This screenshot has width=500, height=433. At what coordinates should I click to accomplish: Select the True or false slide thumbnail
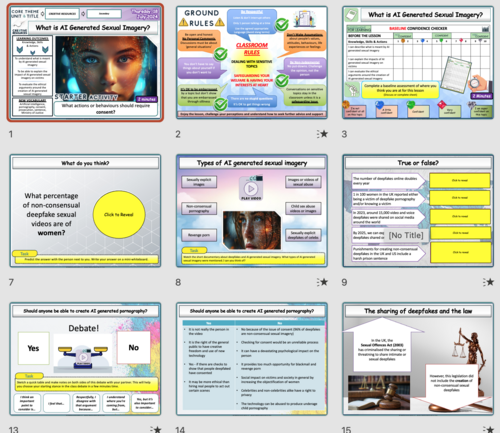tap(418, 211)
